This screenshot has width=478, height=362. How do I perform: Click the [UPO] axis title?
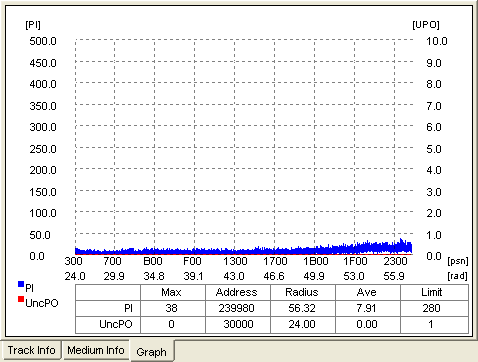coord(426,25)
